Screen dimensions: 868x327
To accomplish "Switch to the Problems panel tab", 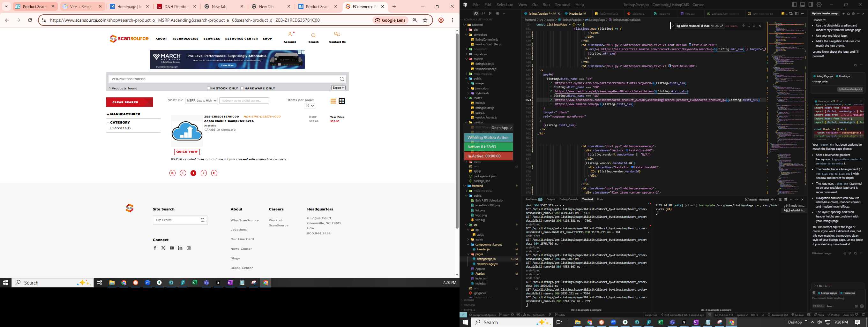I will pyautogui.click(x=534, y=199).
